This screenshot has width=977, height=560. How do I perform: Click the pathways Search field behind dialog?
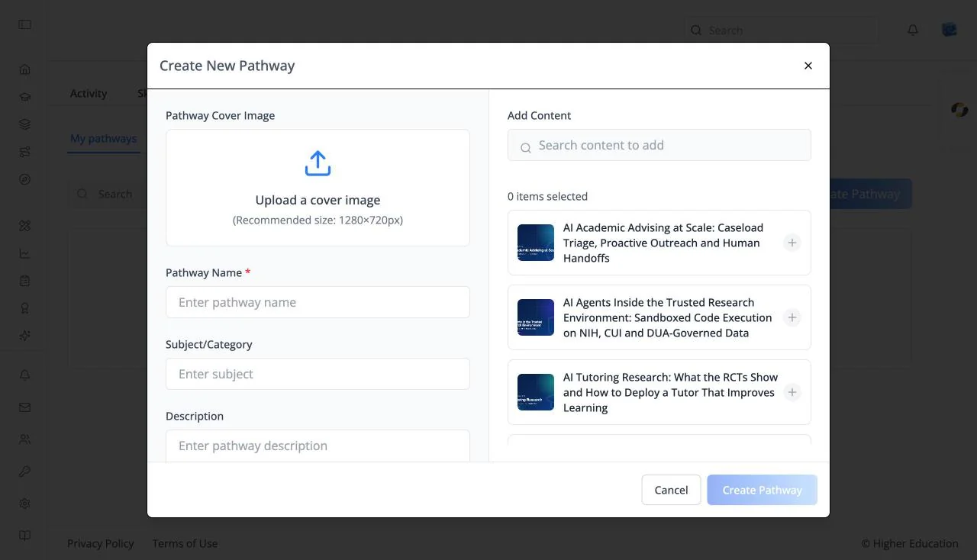[x=108, y=194]
